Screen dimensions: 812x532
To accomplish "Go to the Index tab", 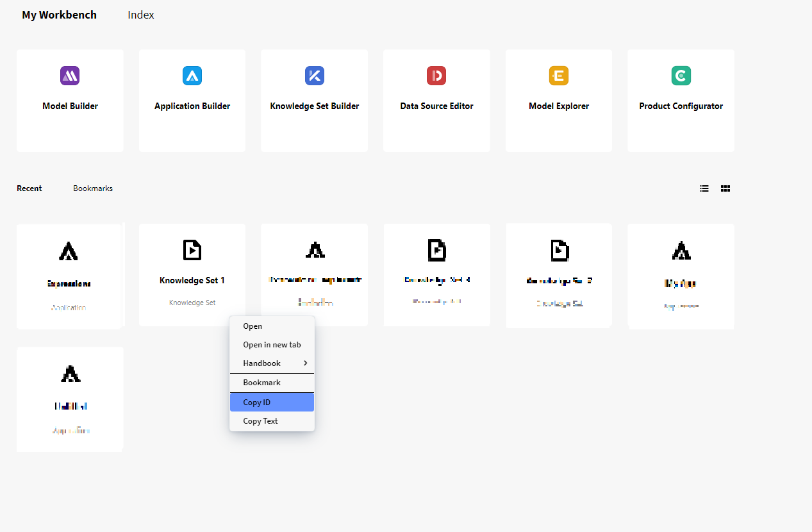I will 141,15.
